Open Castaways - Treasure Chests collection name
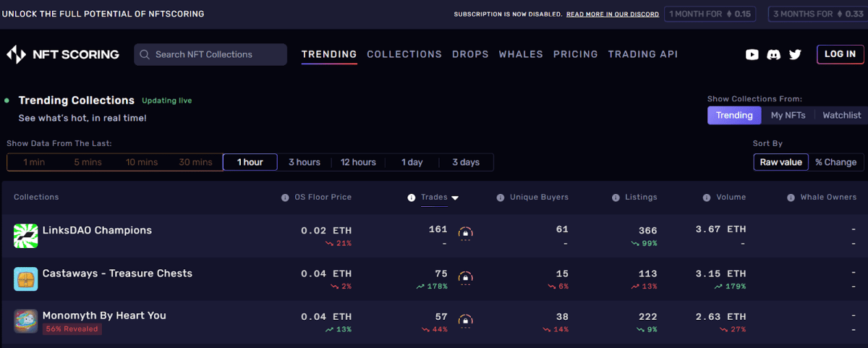This screenshot has width=868, height=348. (x=117, y=273)
